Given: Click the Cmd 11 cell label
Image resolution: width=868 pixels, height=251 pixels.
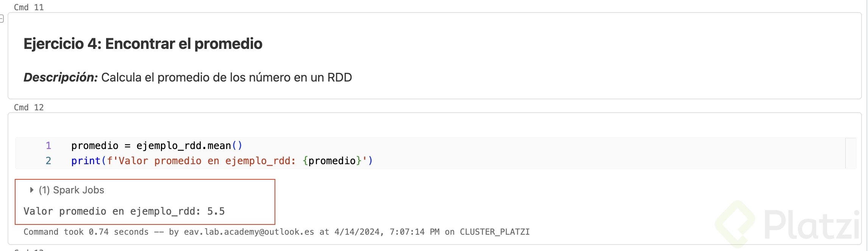Looking at the screenshot, I should 29,7.
